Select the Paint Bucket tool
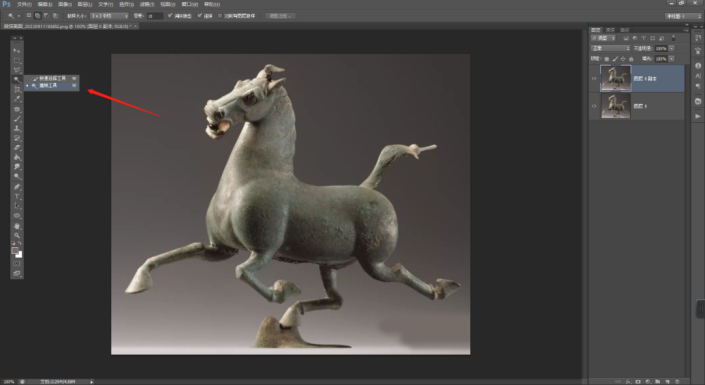Image resolution: width=705 pixels, height=385 pixels. pyautogui.click(x=17, y=157)
